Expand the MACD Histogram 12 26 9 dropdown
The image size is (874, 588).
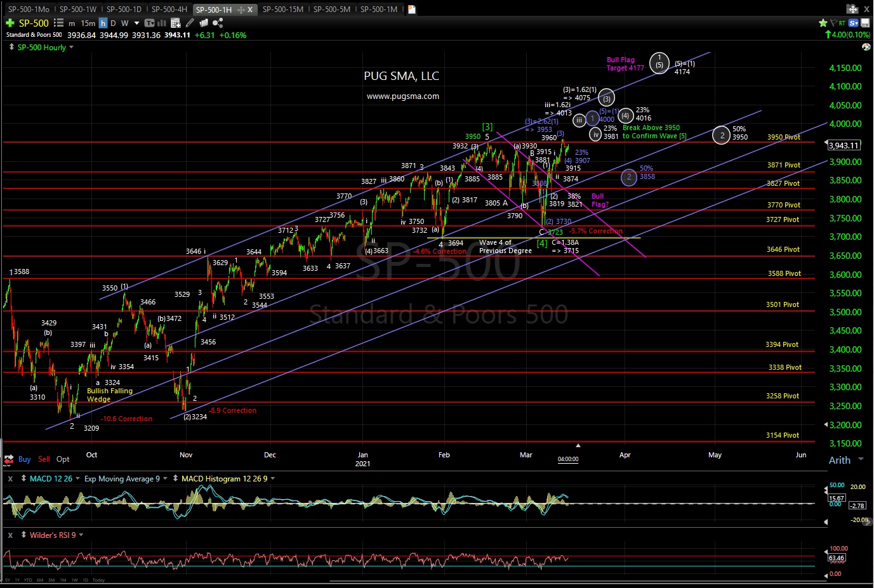(x=273, y=478)
